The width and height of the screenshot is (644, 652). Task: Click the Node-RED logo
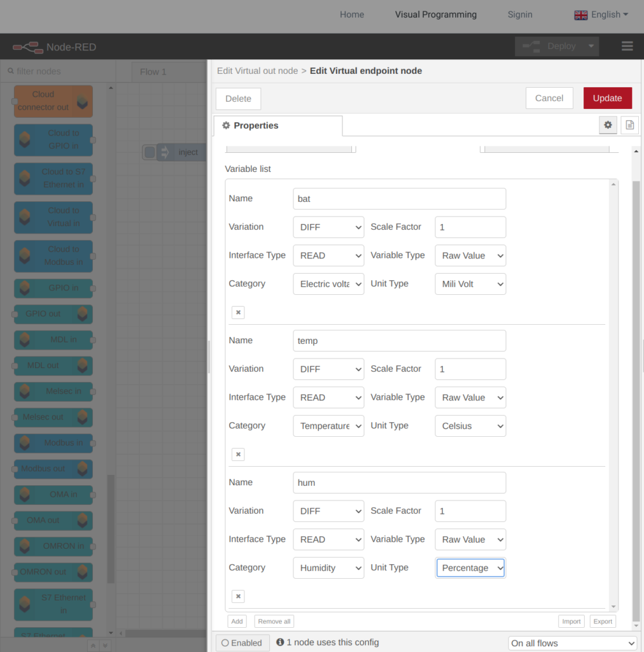(55, 47)
